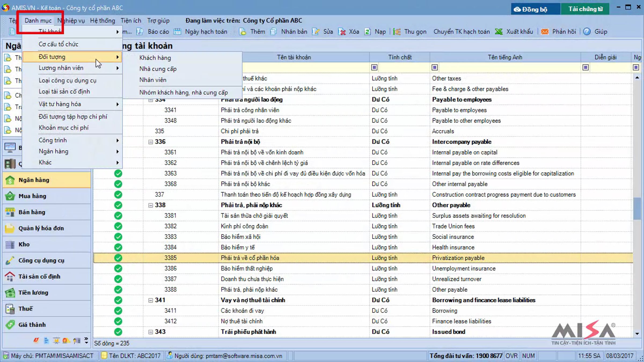This screenshot has height=362, width=644.
Task: Choose Cơ cấu tổ chức menu entry
Action: [72, 44]
